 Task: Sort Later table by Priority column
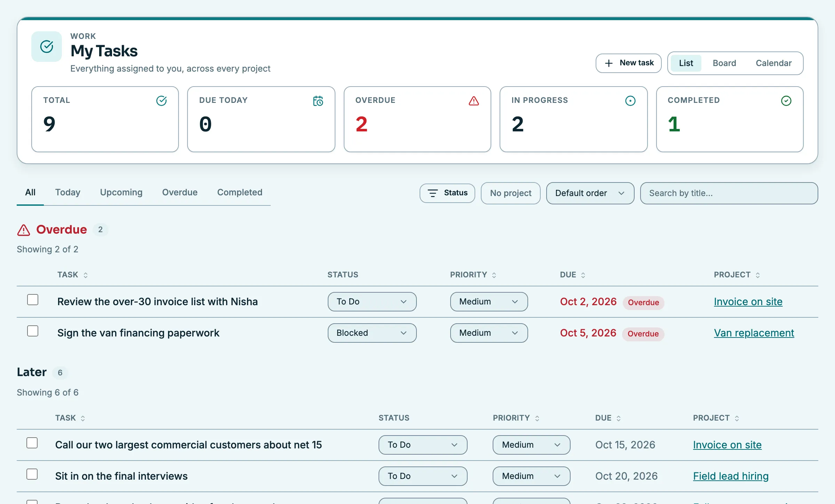(516, 418)
